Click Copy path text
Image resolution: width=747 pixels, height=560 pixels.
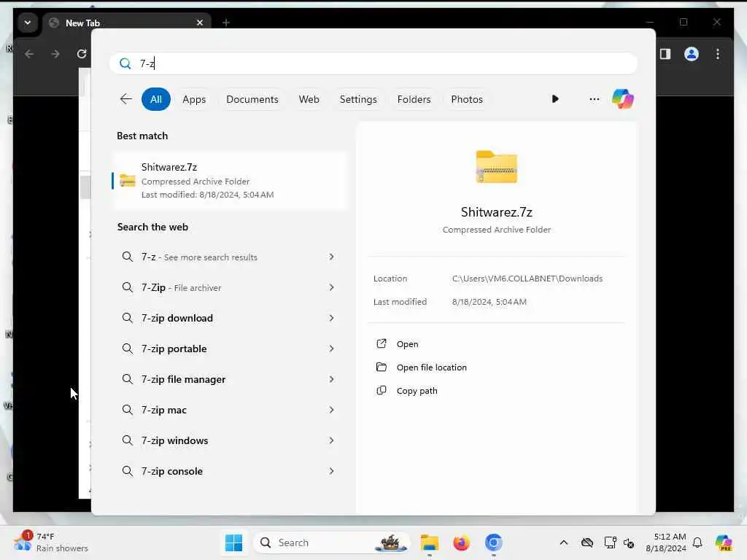point(417,391)
